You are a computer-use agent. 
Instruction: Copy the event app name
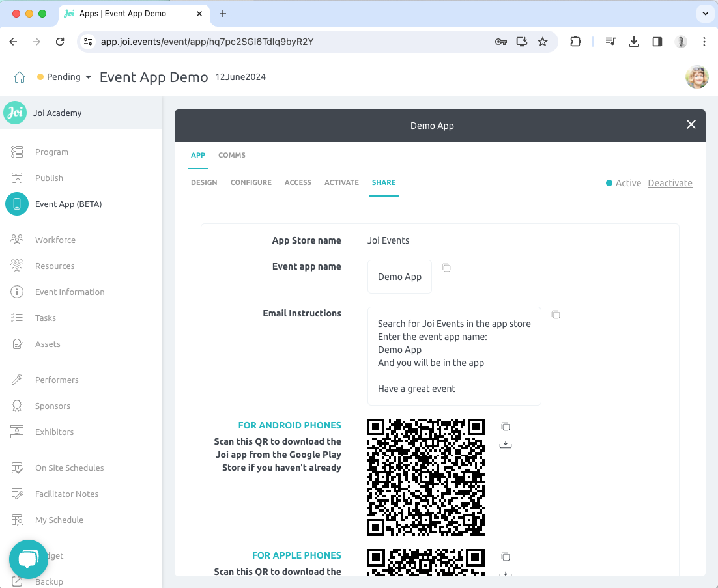446,268
